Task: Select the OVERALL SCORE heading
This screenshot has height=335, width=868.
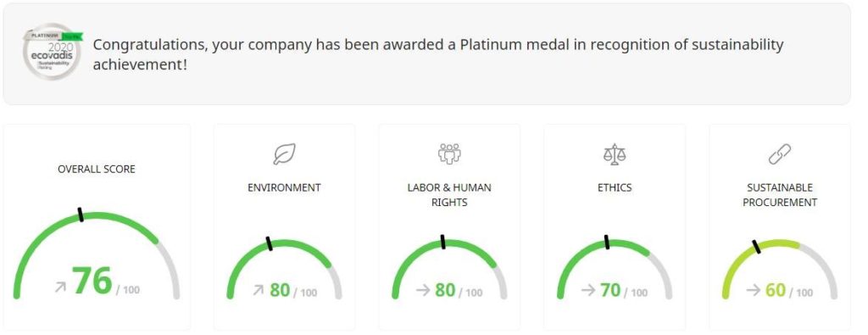Action: point(97,169)
